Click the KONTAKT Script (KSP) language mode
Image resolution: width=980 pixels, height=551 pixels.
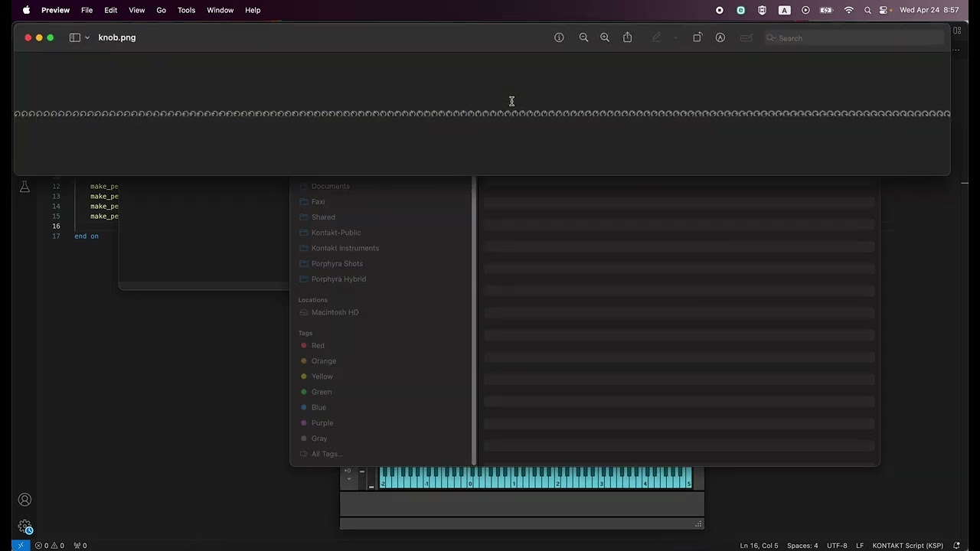[908, 546]
